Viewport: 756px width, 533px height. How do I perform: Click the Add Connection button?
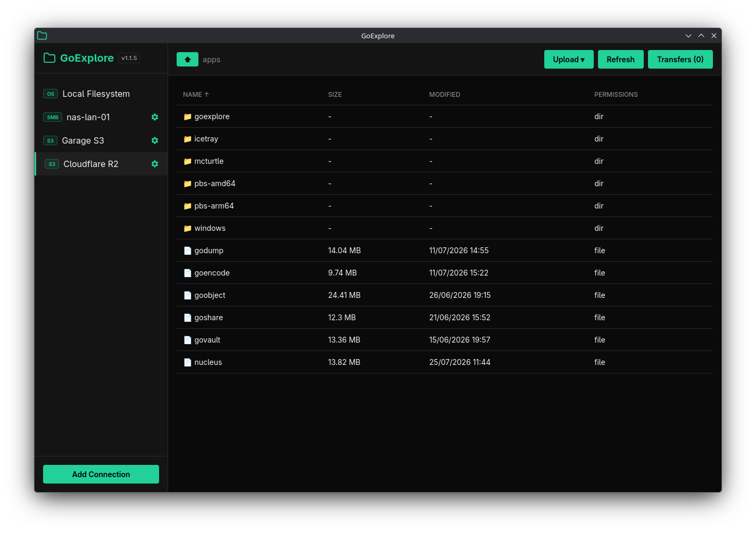[x=101, y=474]
